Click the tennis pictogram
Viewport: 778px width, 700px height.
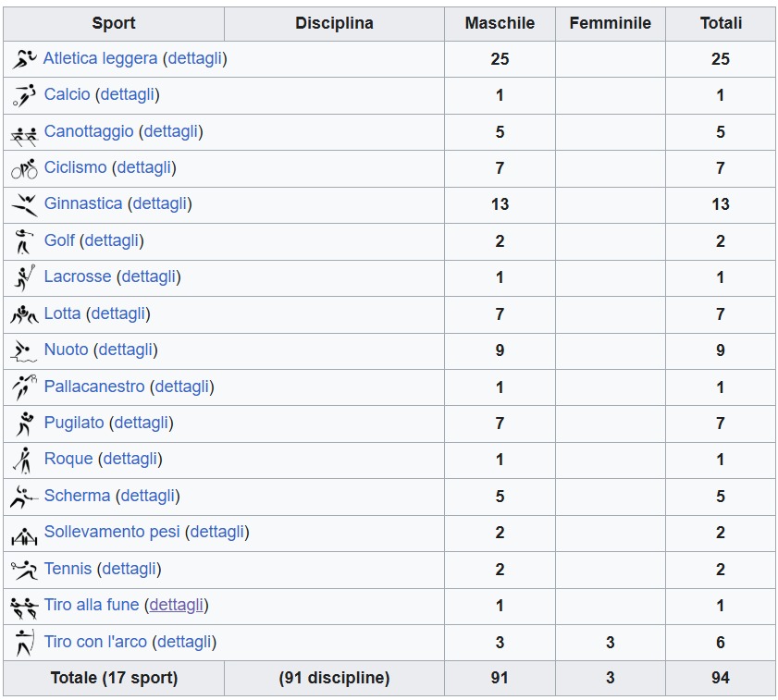24,570
